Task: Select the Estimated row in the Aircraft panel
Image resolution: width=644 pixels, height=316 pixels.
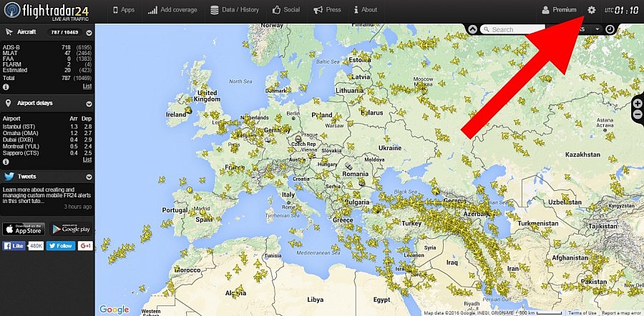Action: tap(47, 70)
